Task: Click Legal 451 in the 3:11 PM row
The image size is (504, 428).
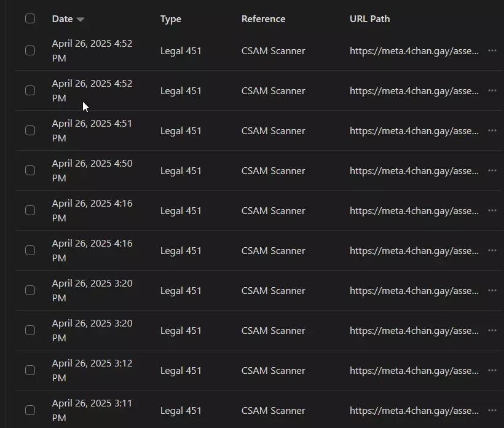Action: (181, 411)
